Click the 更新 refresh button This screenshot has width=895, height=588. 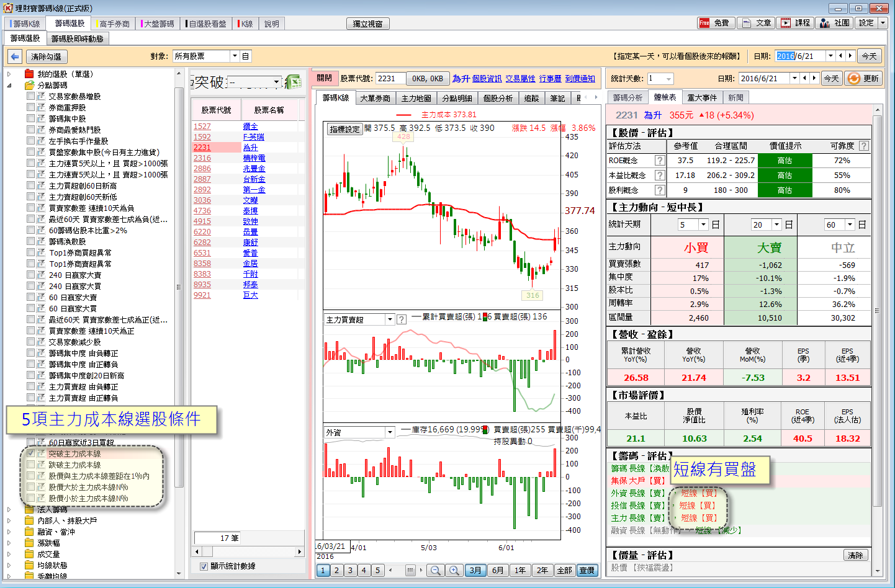tap(863, 79)
